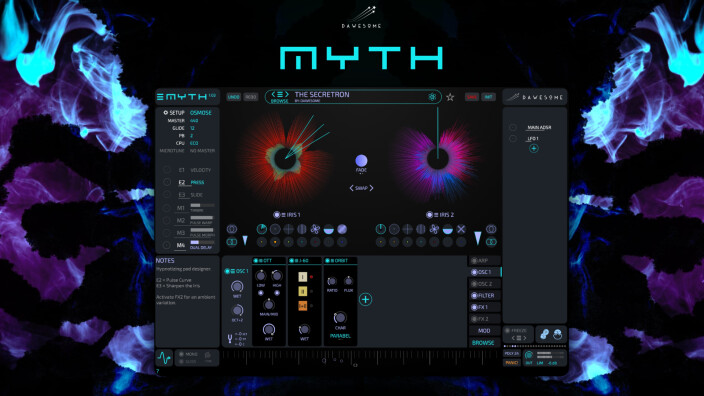Click the right SWAP arrow

[371, 188]
